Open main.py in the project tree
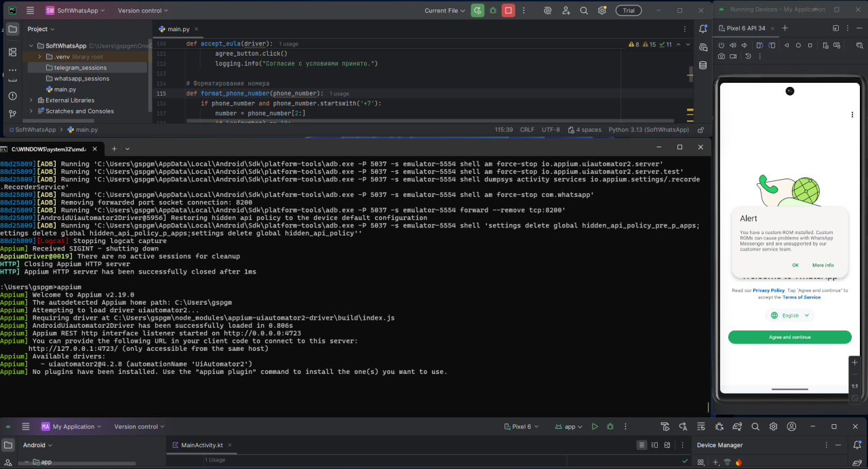The image size is (868, 469). point(65,90)
